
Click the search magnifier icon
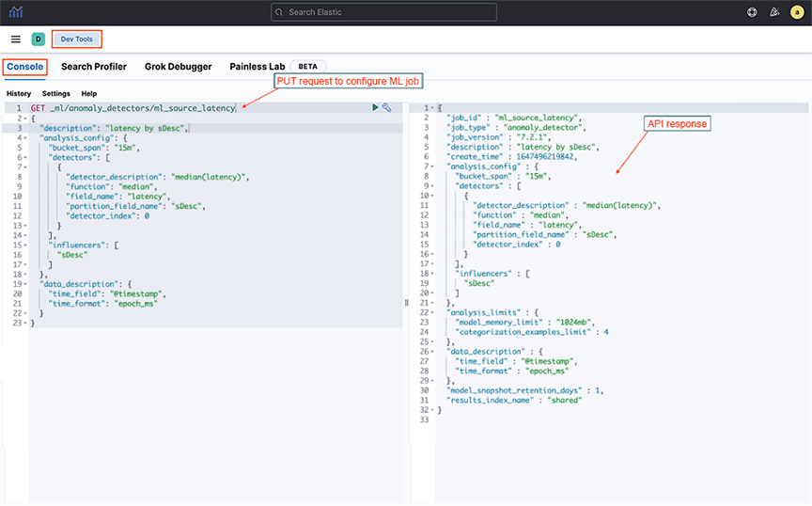279,12
